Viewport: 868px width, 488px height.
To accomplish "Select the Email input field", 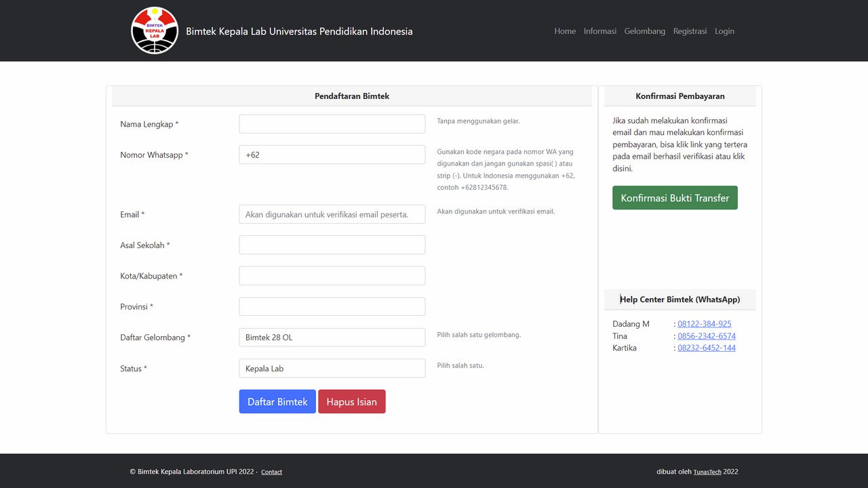I will point(332,214).
